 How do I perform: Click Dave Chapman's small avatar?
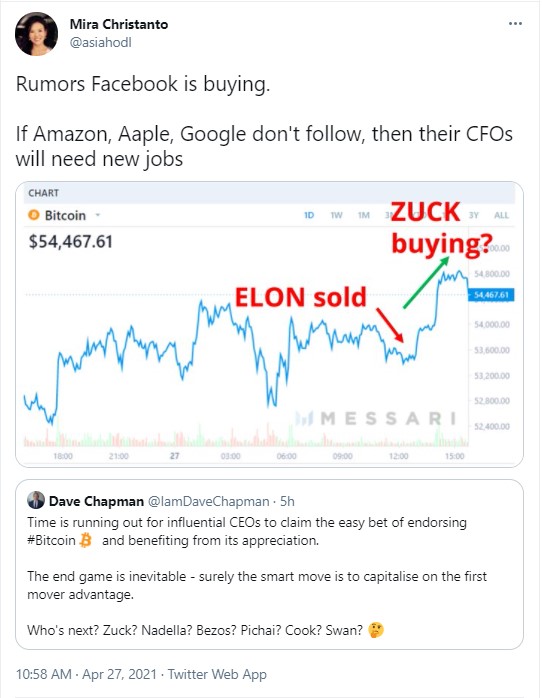coord(36,500)
